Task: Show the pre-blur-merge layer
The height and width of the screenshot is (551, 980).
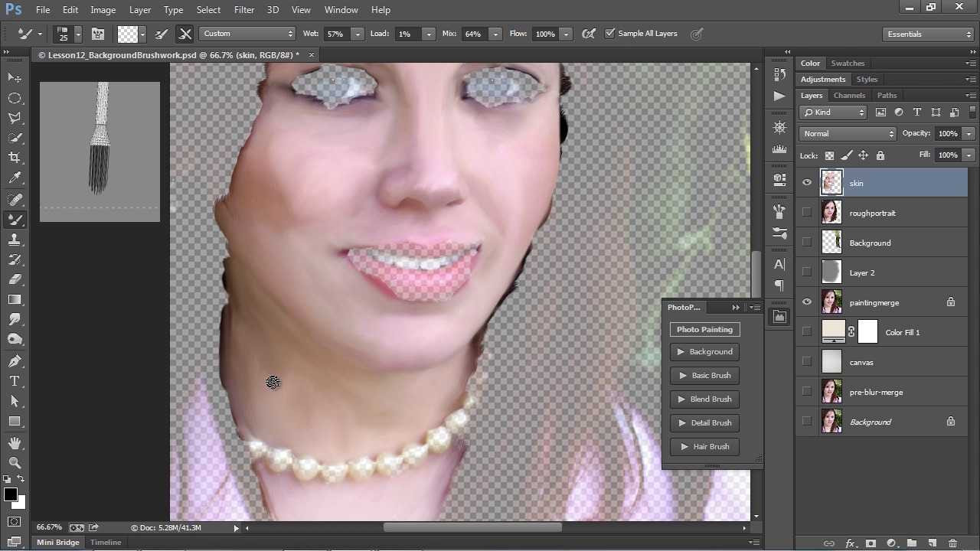Action: [x=806, y=392]
